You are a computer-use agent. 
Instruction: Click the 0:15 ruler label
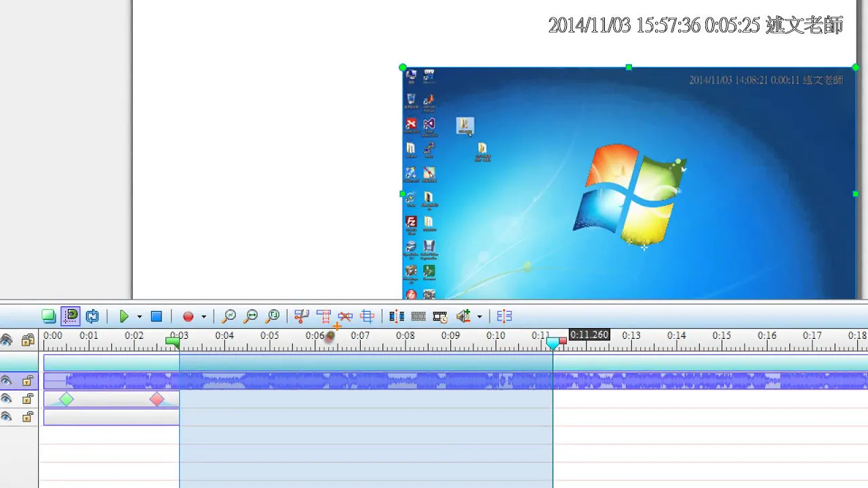click(722, 335)
